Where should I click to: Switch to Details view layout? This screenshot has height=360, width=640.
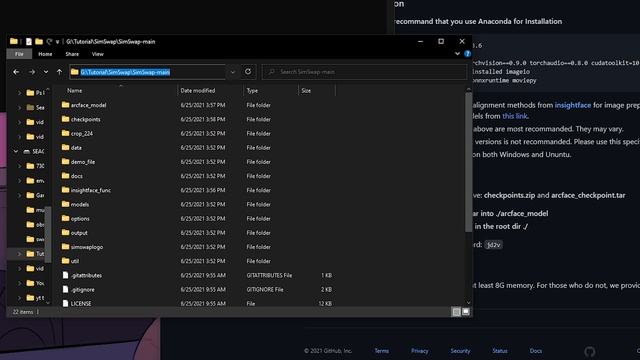coord(456,312)
